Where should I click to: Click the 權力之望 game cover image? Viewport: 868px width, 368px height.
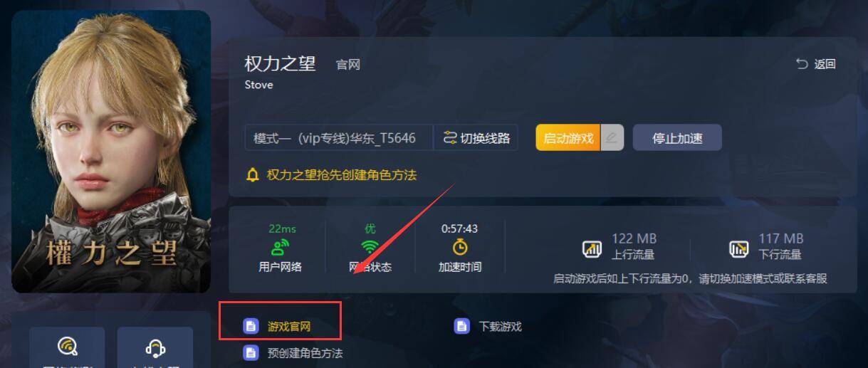point(111,151)
